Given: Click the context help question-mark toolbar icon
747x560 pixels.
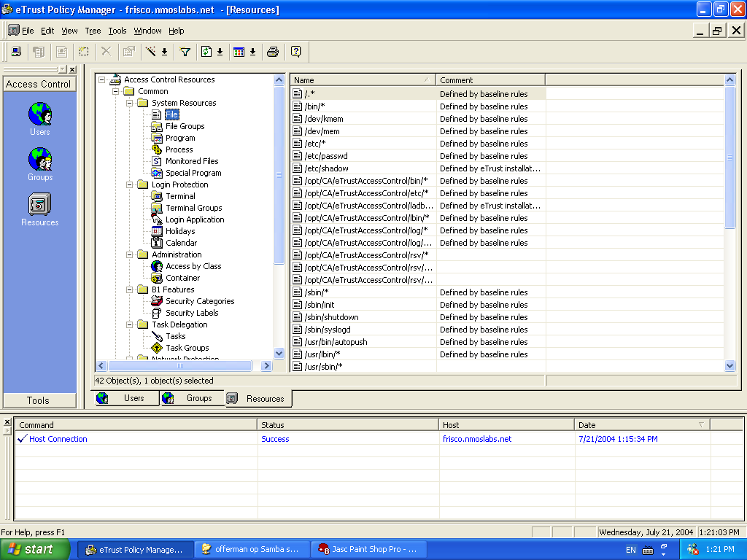Looking at the screenshot, I should pyautogui.click(x=296, y=52).
